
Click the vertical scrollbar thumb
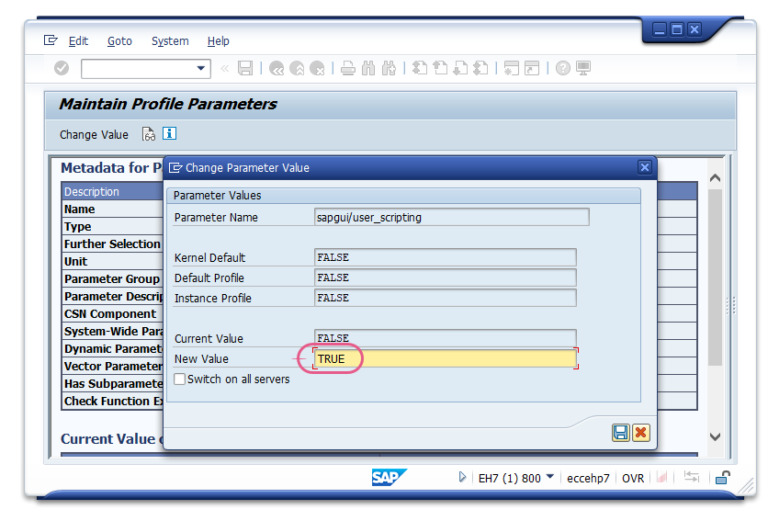pyautogui.click(x=715, y=277)
